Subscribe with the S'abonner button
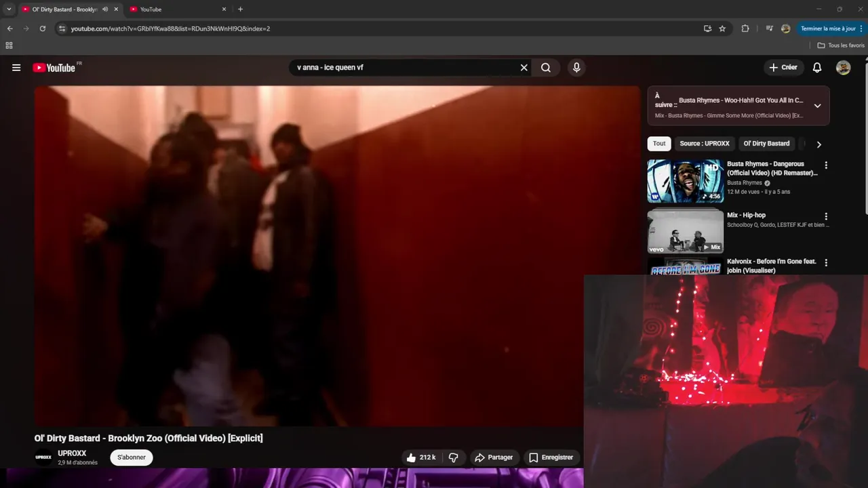The width and height of the screenshot is (868, 488). point(132,457)
